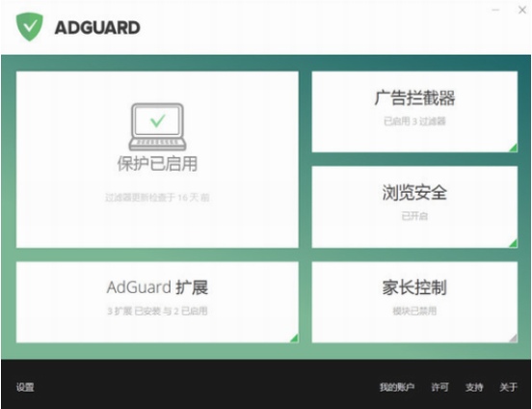
Task: Open the 关于 page
Action: click(509, 387)
